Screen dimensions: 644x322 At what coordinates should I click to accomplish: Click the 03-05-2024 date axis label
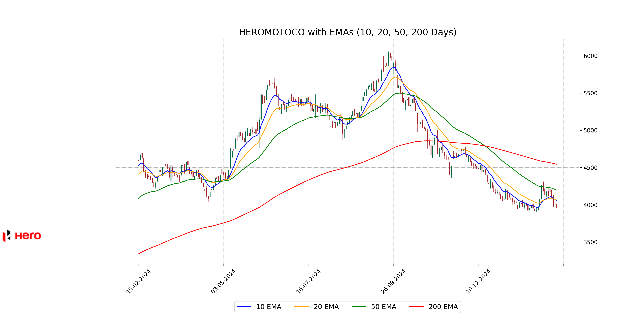(224, 281)
